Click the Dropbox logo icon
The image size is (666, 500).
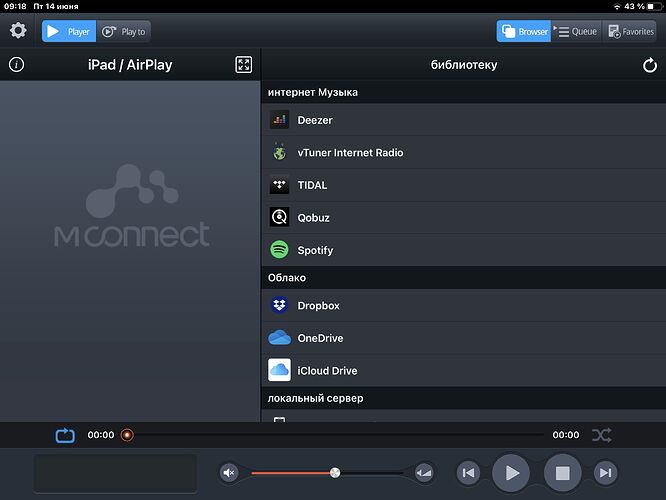point(279,305)
